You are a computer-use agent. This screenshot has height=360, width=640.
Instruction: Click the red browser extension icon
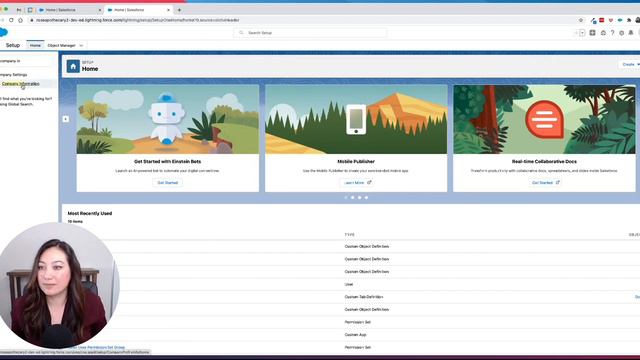[602, 20]
